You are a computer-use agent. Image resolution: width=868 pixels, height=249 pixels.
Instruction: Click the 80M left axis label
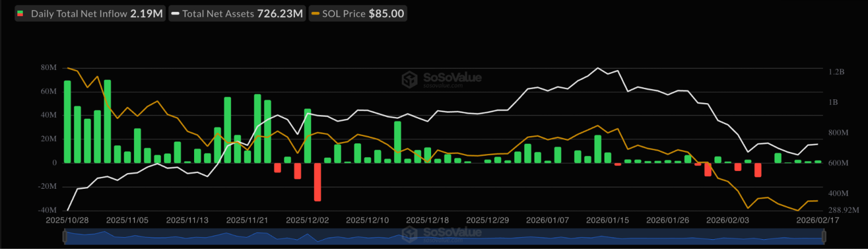click(x=48, y=68)
